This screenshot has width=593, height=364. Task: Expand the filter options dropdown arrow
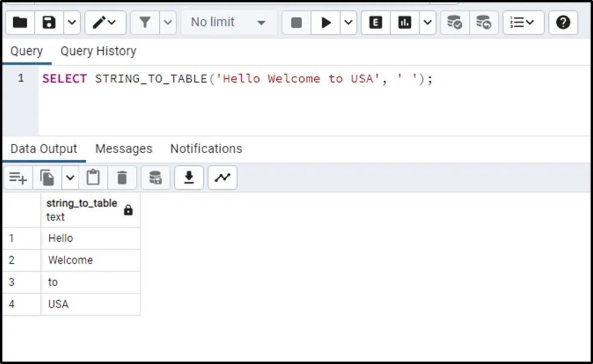point(168,22)
